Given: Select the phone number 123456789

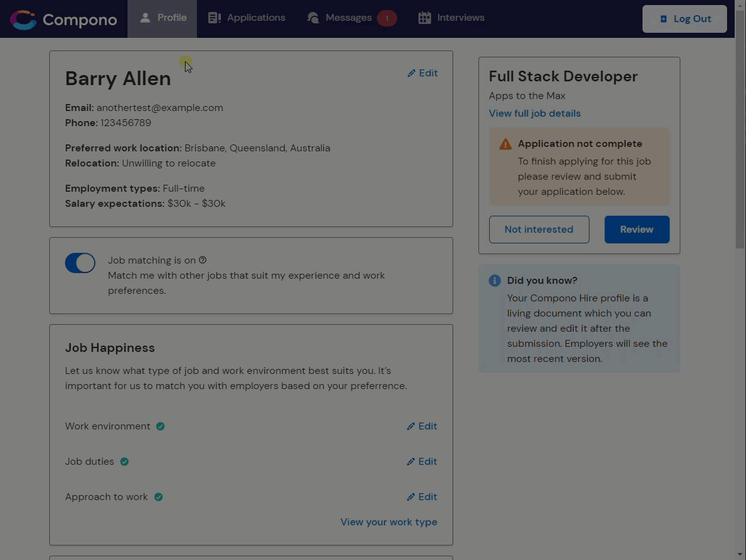Looking at the screenshot, I should coord(126,123).
